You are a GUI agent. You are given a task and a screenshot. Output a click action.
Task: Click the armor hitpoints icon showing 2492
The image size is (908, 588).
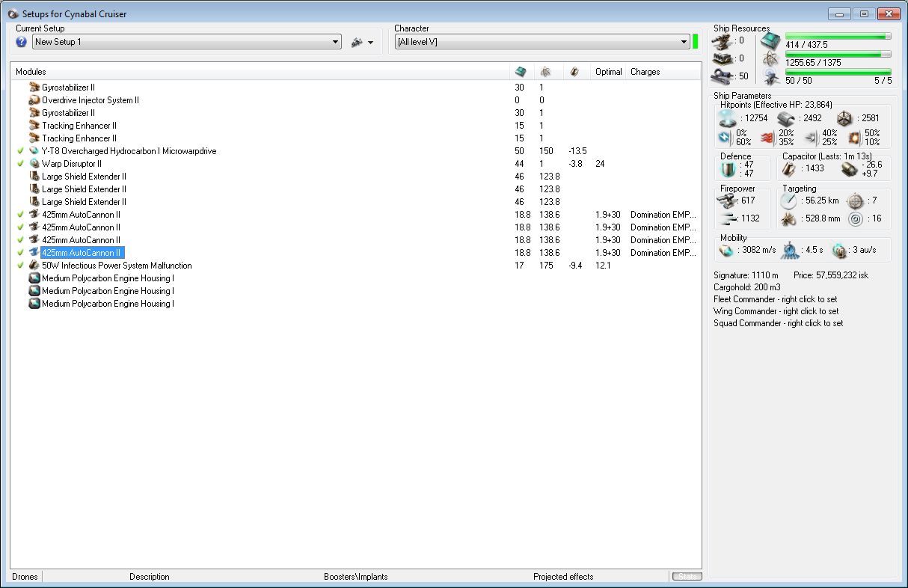click(785, 118)
